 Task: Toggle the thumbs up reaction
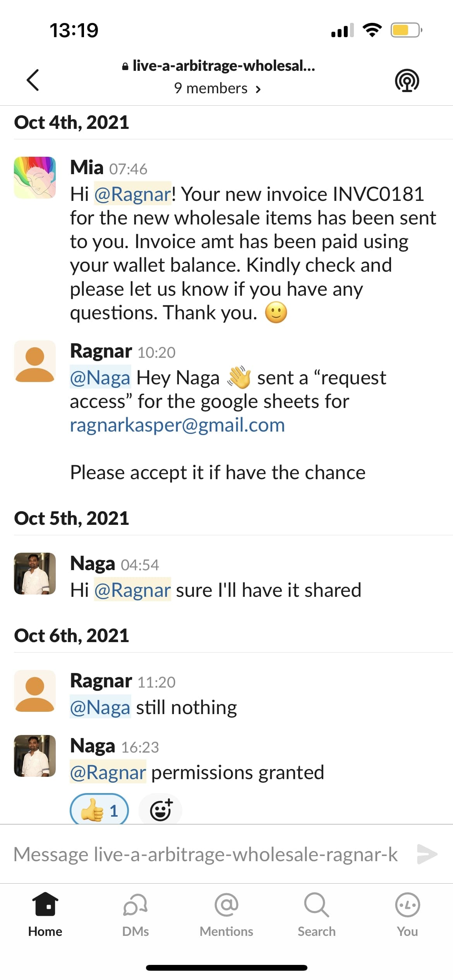tap(99, 810)
